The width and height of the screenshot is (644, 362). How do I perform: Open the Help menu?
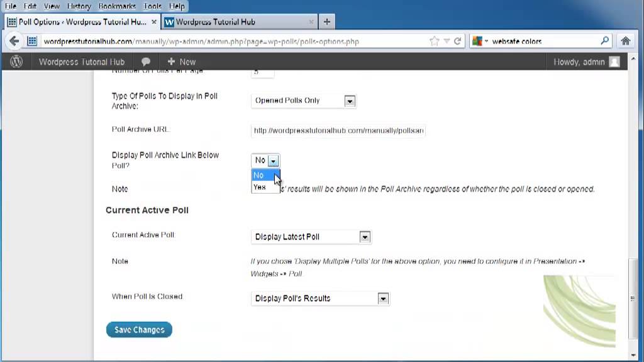[177, 6]
